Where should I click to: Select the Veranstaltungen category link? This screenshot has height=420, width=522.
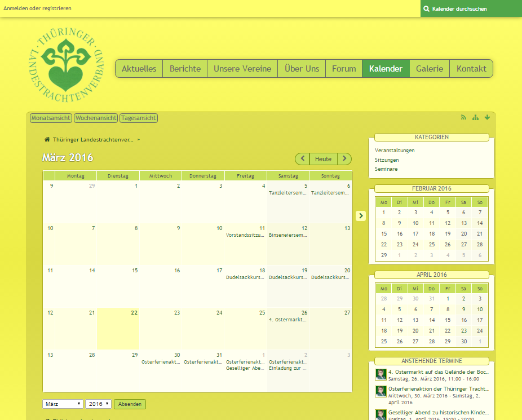click(x=395, y=151)
